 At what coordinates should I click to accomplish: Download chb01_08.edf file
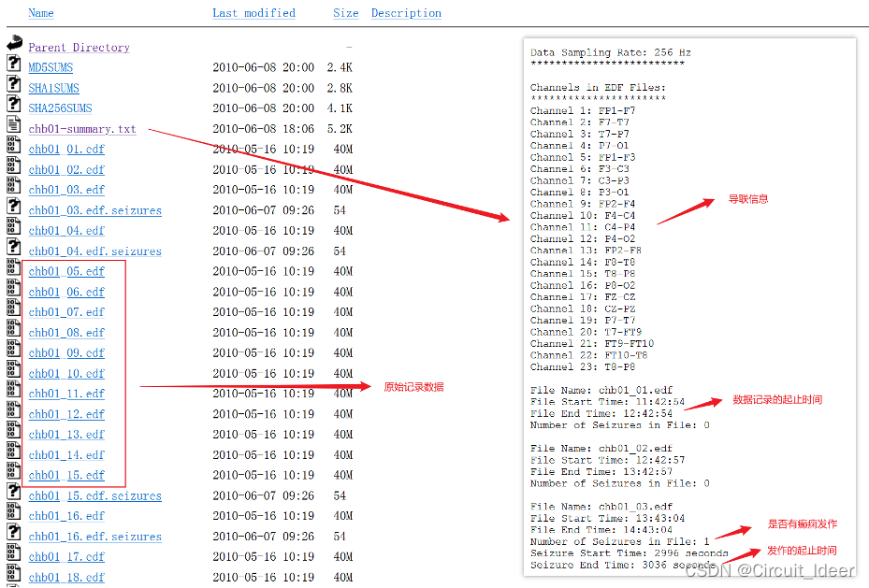pos(66,333)
